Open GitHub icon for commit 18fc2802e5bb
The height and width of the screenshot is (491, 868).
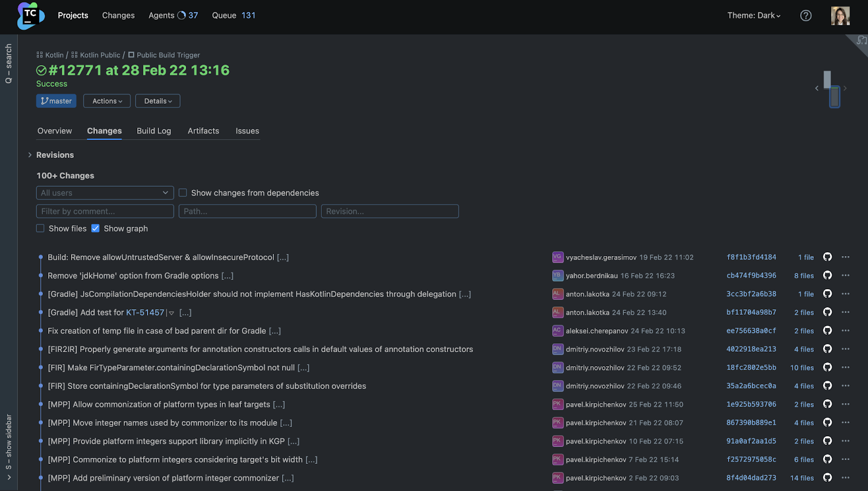pyautogui.click(x=827, y=368)
